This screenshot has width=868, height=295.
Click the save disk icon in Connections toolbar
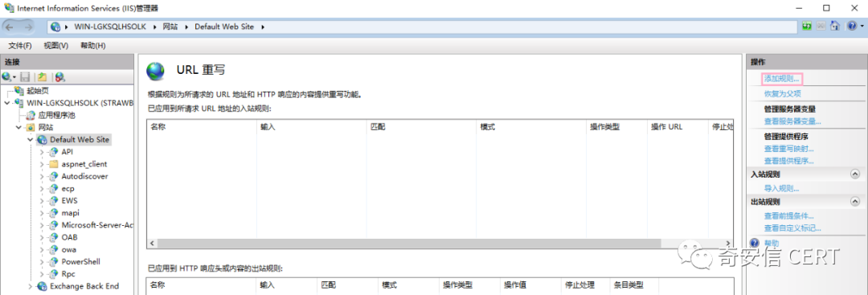tap(24, 77)
